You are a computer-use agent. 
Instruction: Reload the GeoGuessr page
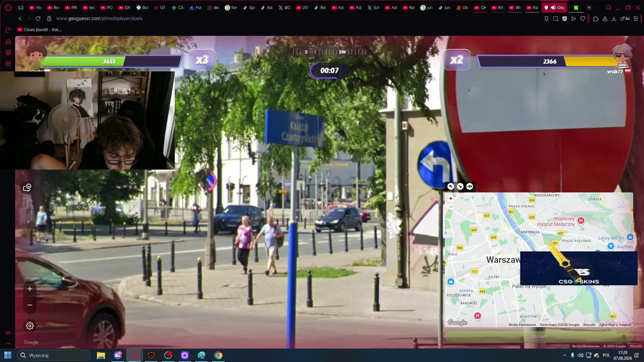click(x=38, y=19)
